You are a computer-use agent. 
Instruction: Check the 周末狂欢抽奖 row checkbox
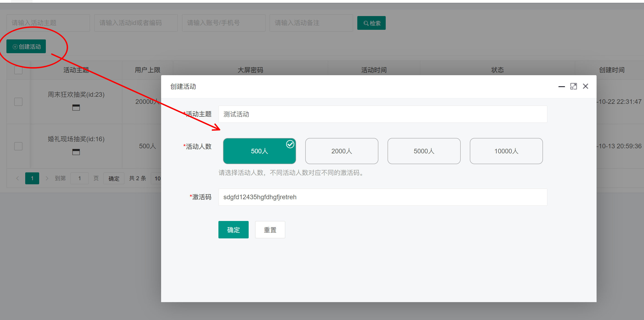click(x=18, y=102)
